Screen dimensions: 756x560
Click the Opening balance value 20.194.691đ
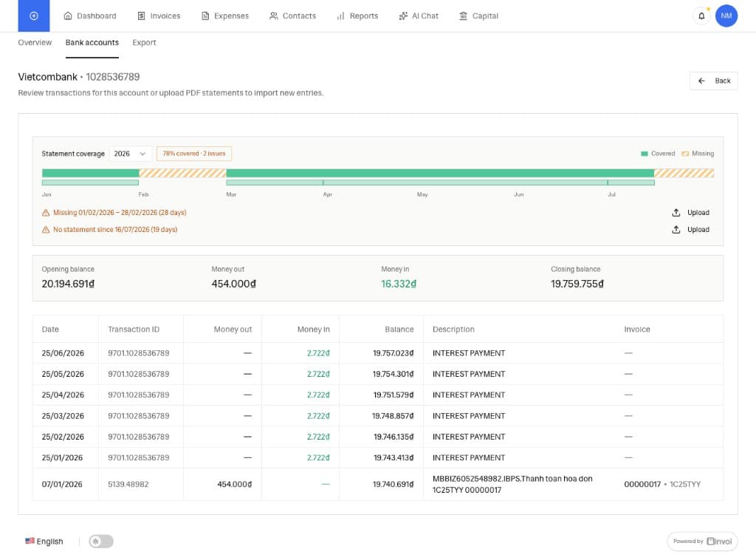[x=68, y=284]
